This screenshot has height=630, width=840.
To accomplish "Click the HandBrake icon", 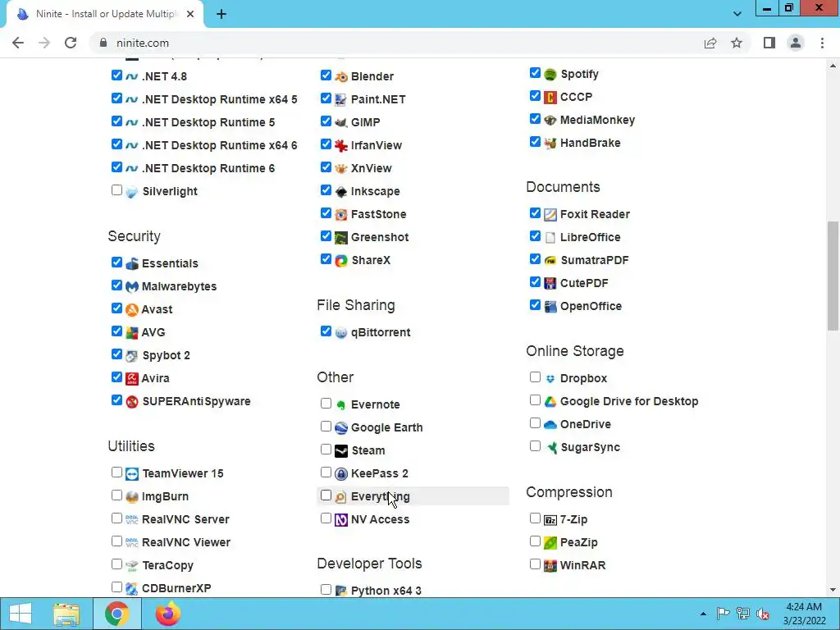I will point(550,144).
